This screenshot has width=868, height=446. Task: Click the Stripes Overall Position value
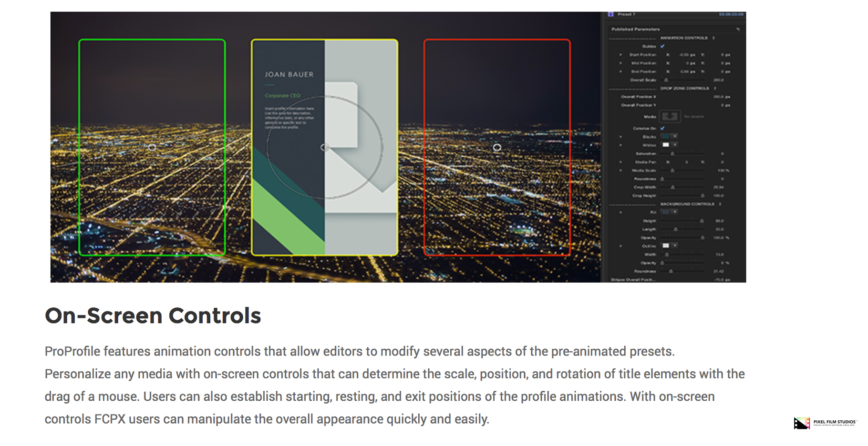point(722,280)
